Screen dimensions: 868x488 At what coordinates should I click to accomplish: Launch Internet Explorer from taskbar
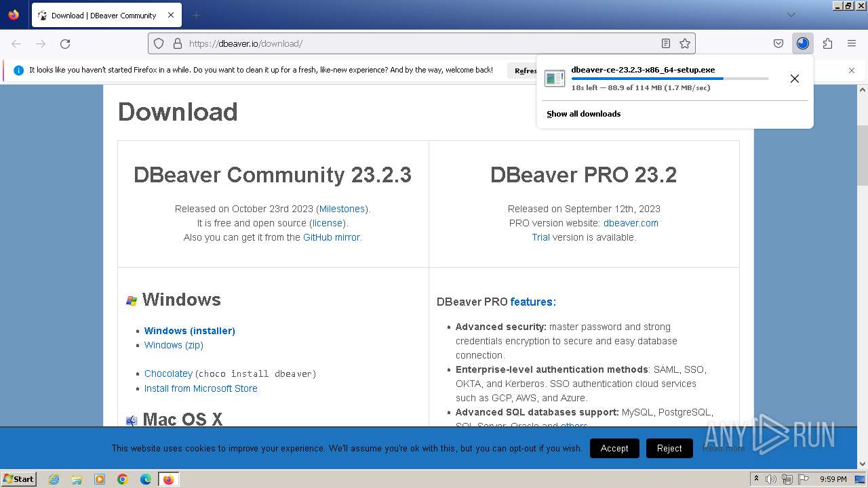[54, 479]
